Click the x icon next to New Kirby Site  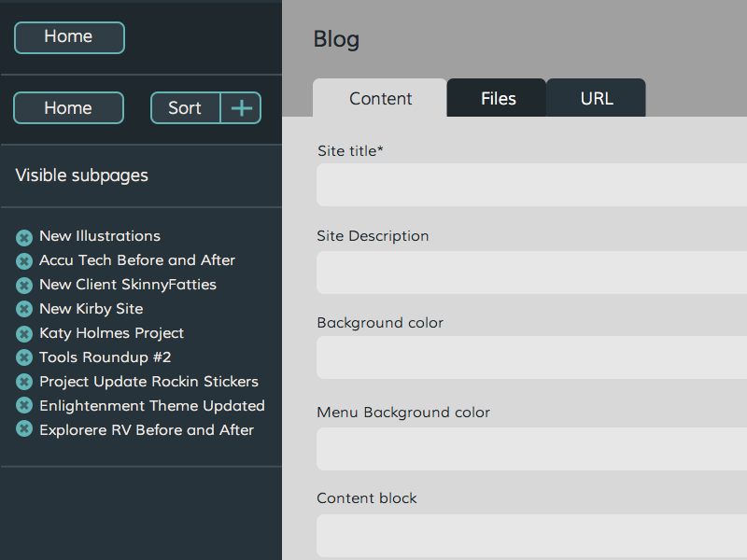click(24, 310)
